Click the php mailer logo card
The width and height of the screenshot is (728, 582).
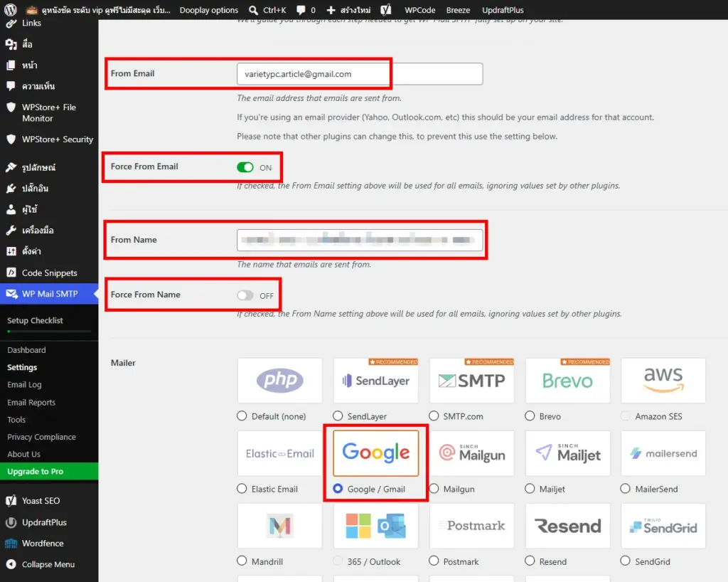click(x=280, y=381)
